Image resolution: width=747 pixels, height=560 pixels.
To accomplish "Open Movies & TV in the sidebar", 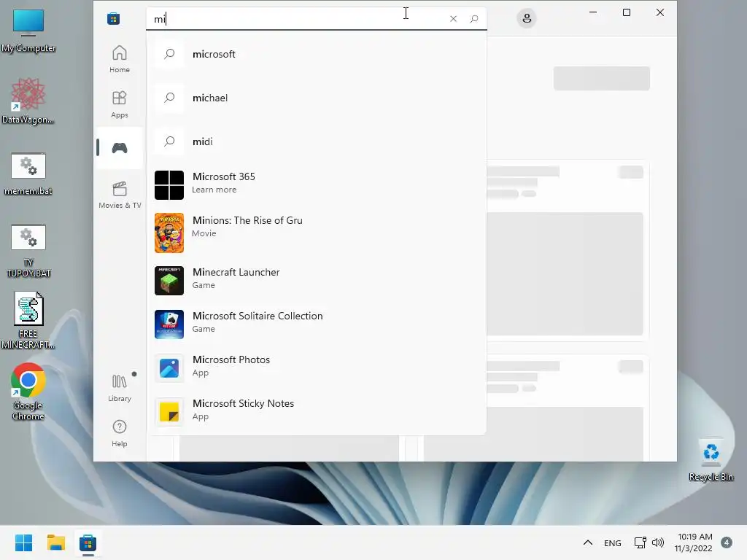I will pyautogui.click(x=119, y=195).
